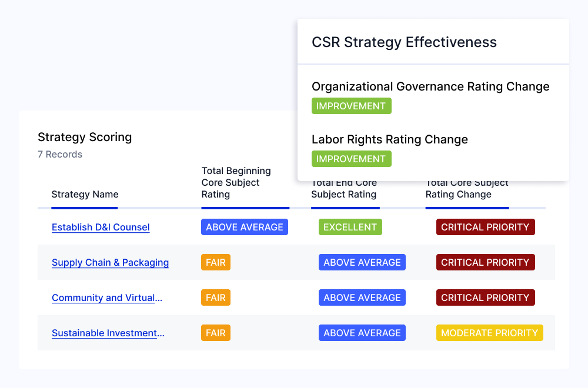588x388 pixels.
Task: Click the FAIR badge for Supply Chain & Packaging
Action: [x=216, y=262]
